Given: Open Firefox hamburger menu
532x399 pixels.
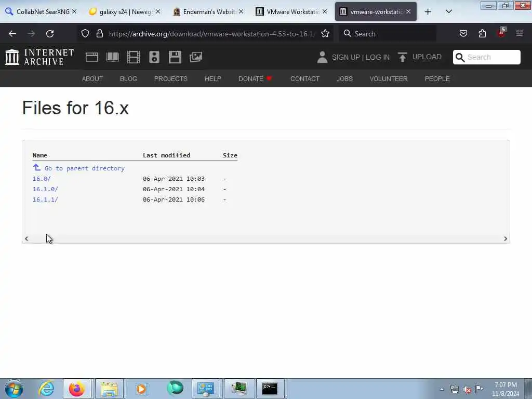Looking at the screenshot, I should point(520,33).
